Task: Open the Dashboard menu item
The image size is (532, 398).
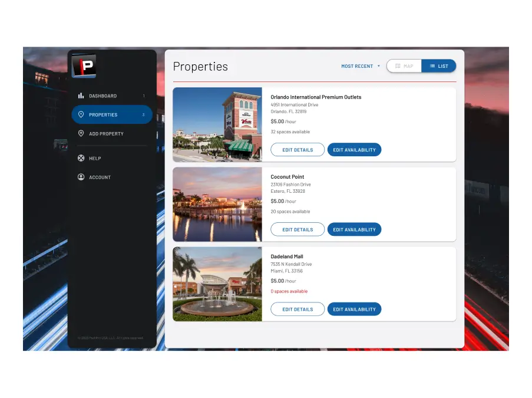Action: [x=111, y=96]
